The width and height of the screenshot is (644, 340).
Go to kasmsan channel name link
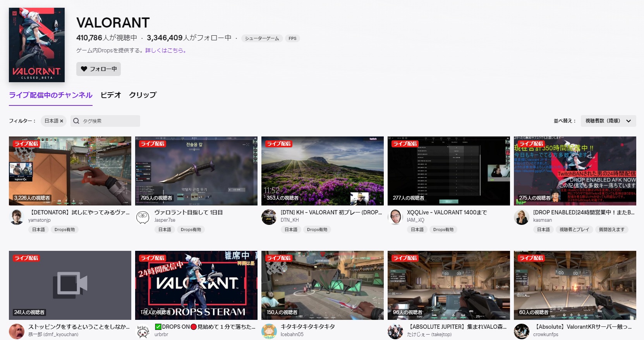[543, 220]
